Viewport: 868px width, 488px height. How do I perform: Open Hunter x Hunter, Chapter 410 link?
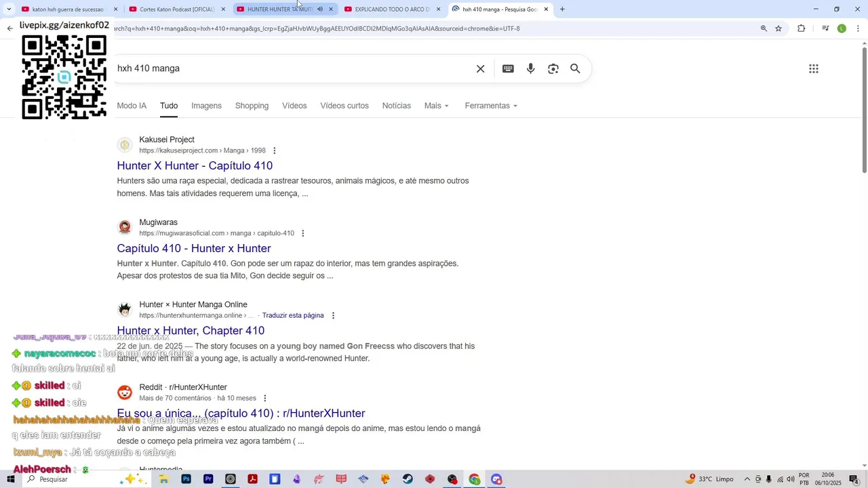click(x=191, y=331)
